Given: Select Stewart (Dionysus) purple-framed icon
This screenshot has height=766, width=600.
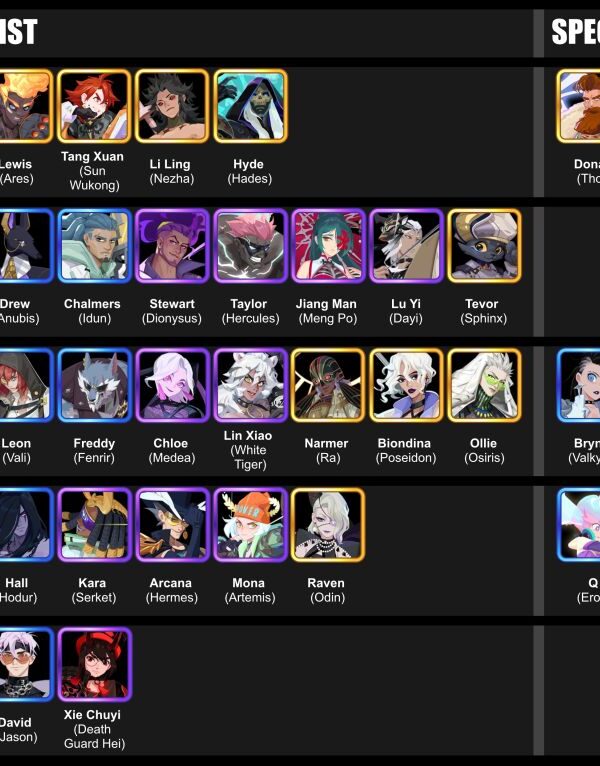Looking at the screenshot, I should [172, 246].
